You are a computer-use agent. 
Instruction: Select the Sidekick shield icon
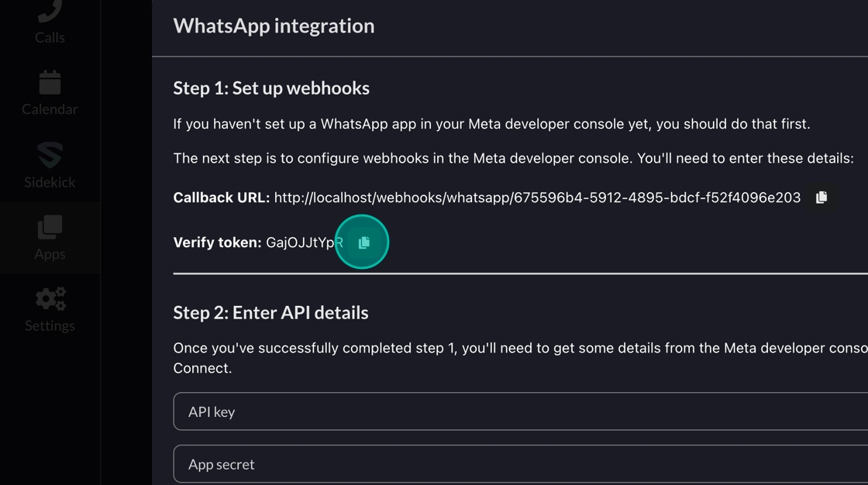50,155
